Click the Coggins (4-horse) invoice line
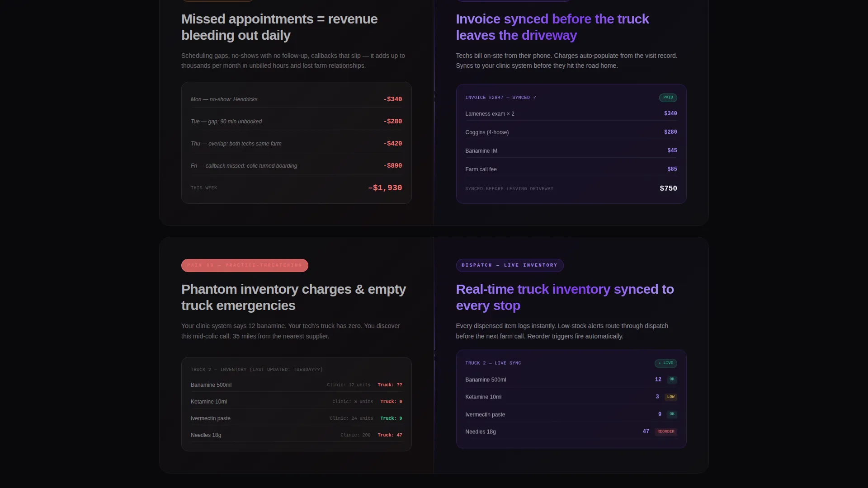 point(571,132)
